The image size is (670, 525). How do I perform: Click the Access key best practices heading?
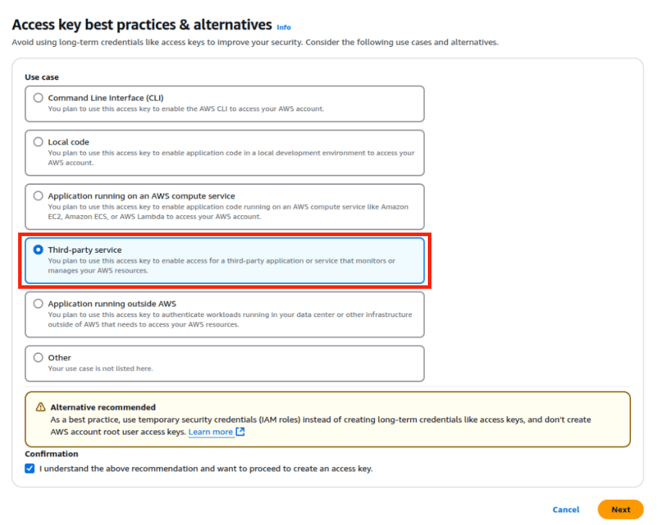pyautogui.click(x=141, y=24)
